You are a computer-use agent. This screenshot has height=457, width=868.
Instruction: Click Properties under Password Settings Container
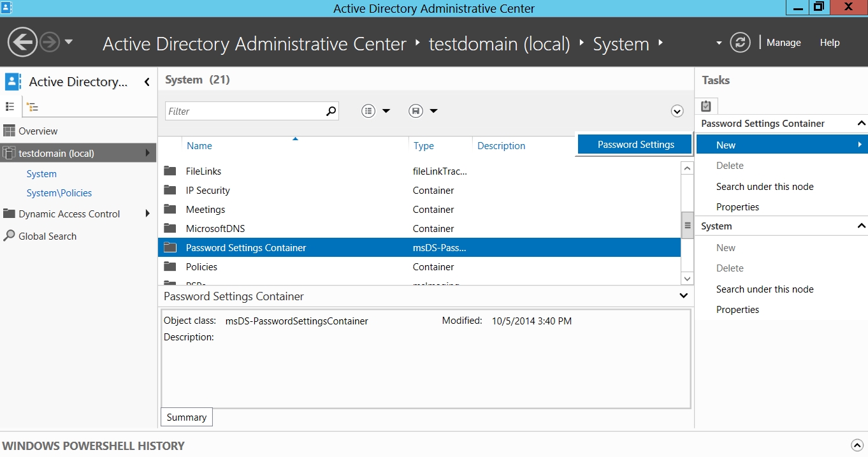pos(737,207)
